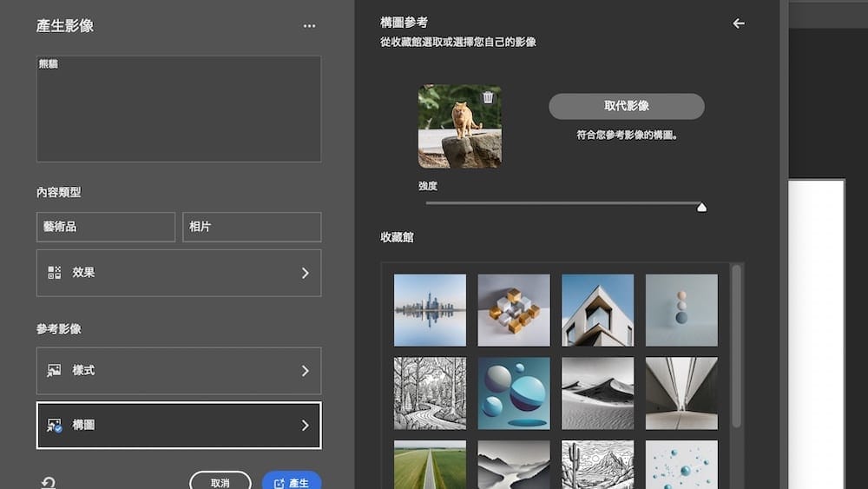This screenshot has width=868, height=489.
Task: Choose the converging corridor perspective thumbnail
Action: pyautogui.click(x=681, y=393)
